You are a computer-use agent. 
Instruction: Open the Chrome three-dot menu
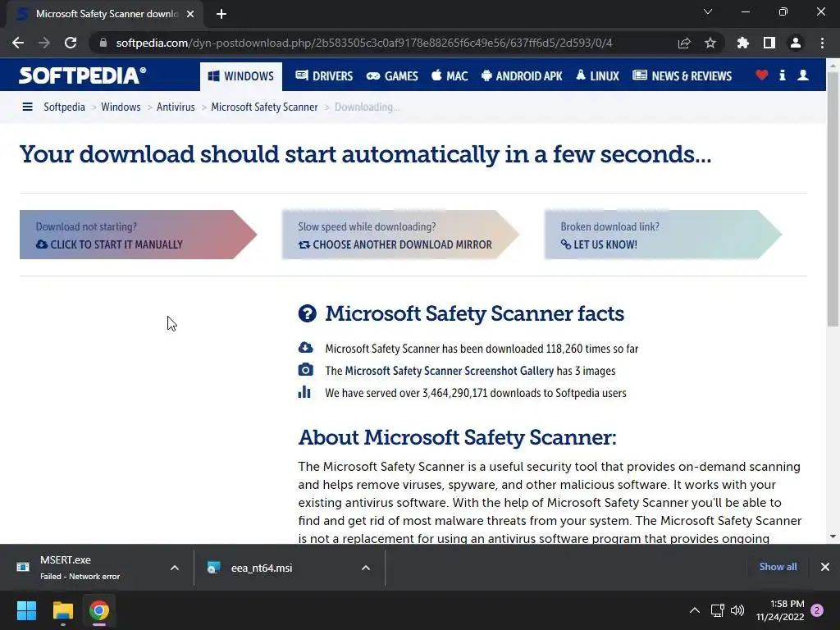coord(822,43)
